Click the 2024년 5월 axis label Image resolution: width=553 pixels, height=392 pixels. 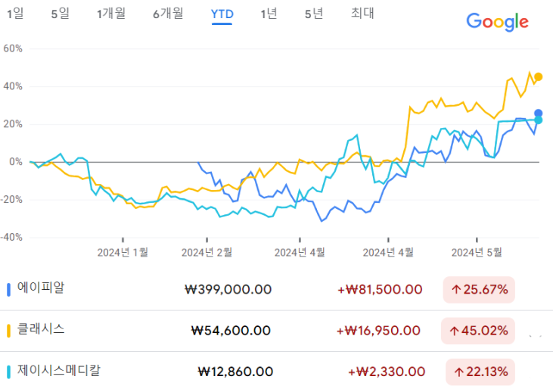[477, 253]
